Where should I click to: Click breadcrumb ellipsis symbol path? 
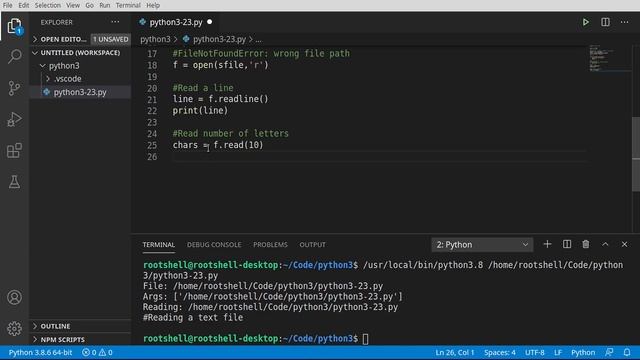(259, 39)
